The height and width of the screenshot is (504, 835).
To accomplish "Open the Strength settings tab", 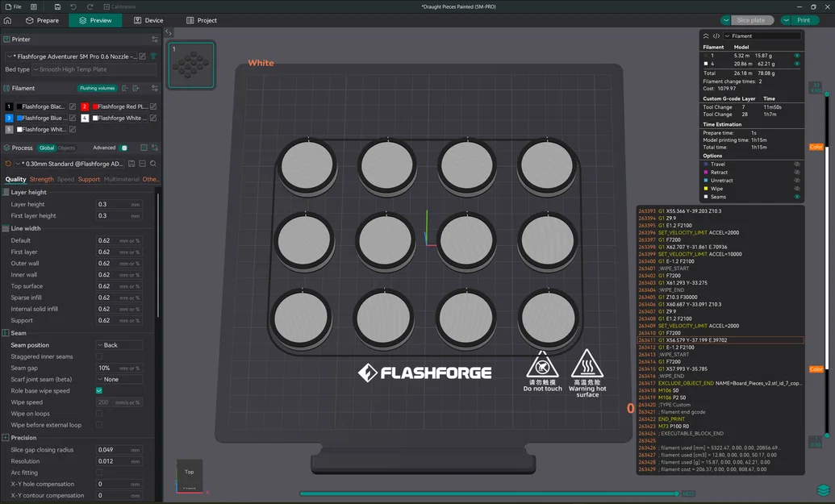I will 41,179.
